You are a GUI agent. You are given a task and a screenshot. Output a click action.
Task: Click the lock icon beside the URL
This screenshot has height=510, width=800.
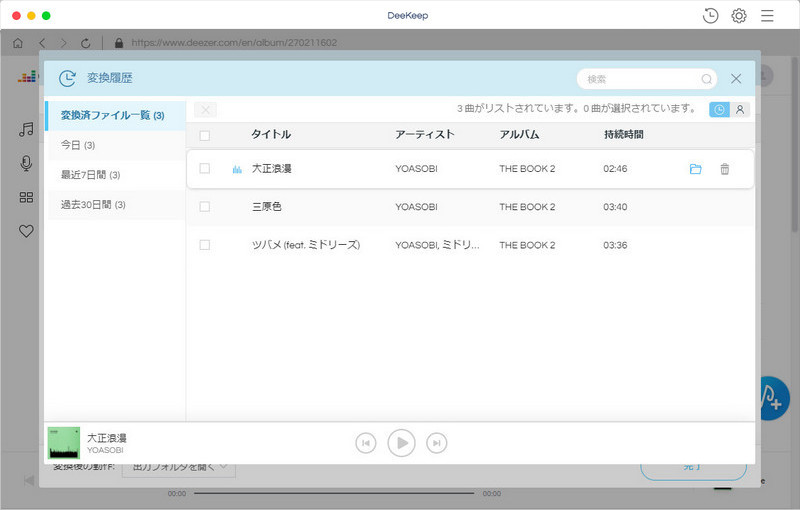(x=119, y=43)
